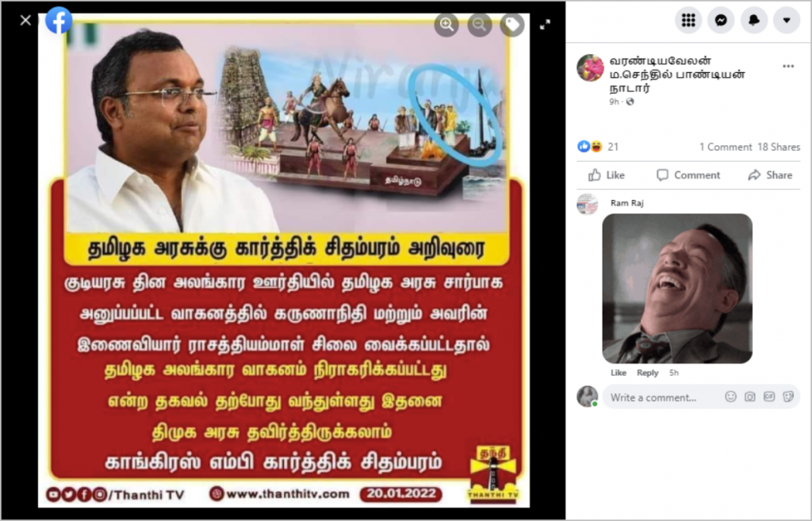Screen dimensions: 812x521
Task: Open Messenger chats
Action: coord(721,20)
